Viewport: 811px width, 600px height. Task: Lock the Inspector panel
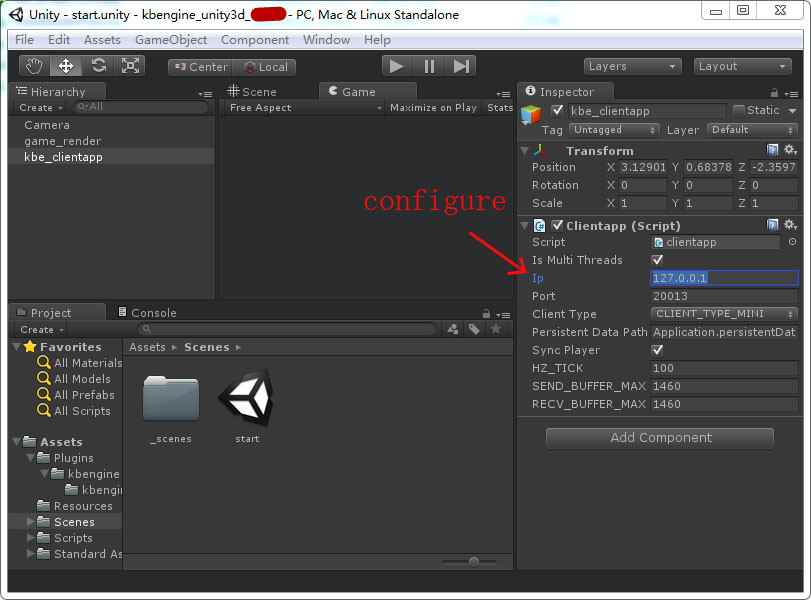click(774, 93)
